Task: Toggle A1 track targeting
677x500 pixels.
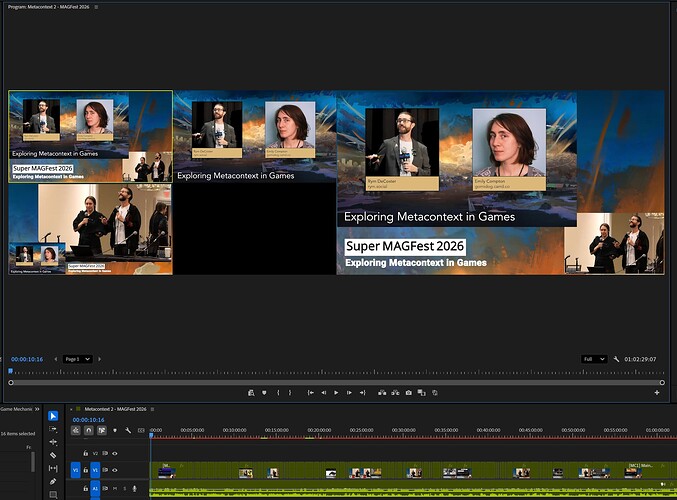Action: point(95,489)
